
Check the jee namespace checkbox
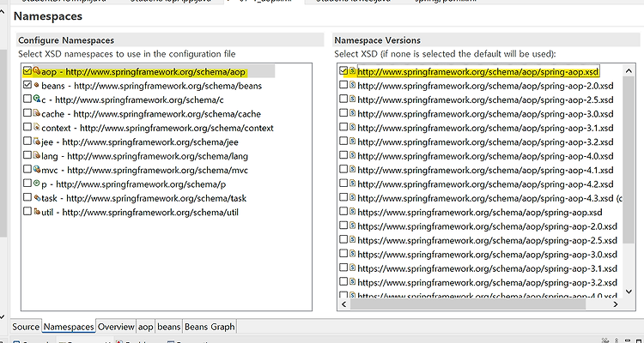point(27,141)
